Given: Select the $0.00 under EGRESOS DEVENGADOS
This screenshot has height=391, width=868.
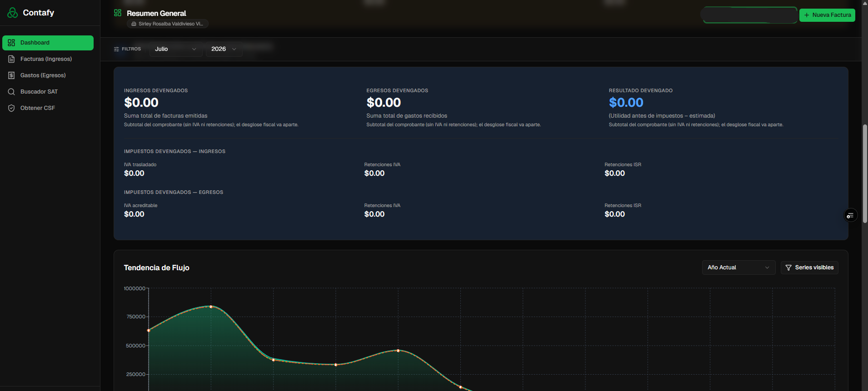Looking at the screenshot, I should click(384, 103).
